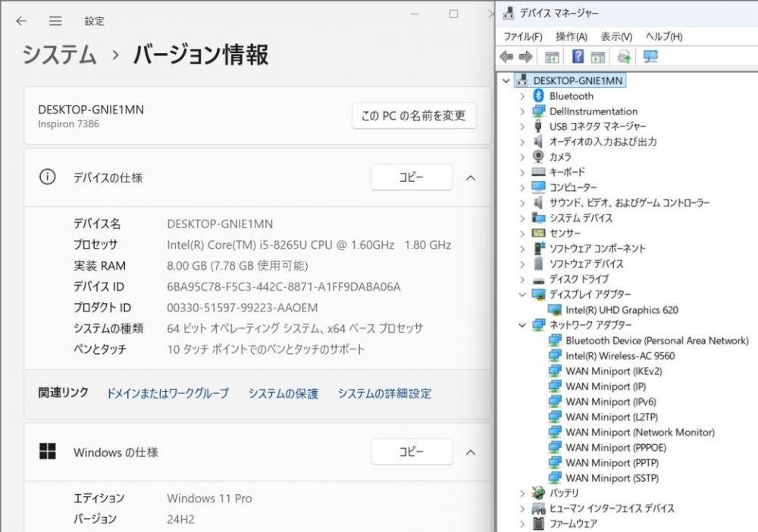Select WAN Miniport (L2TP) entry
Viewport: 758px width, 532px height.
612,417
